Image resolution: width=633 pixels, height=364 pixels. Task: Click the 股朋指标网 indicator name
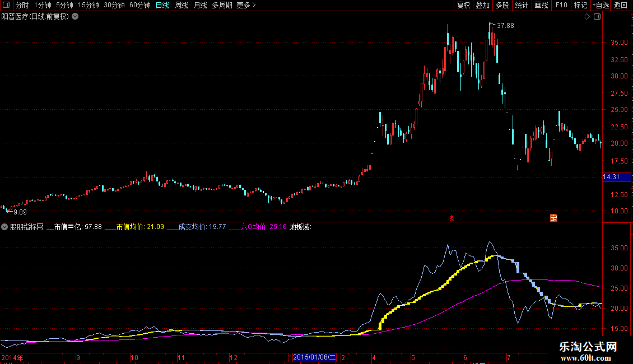[x=27, y=227]
